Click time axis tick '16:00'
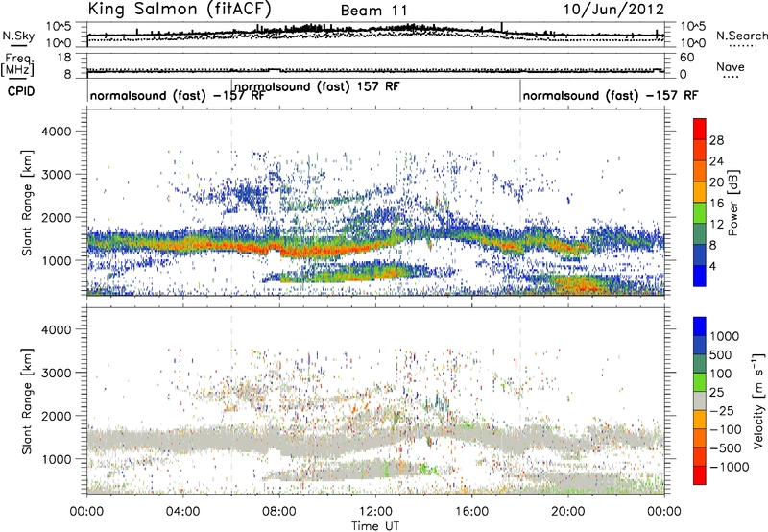768x532 pixels. point(471,512)
